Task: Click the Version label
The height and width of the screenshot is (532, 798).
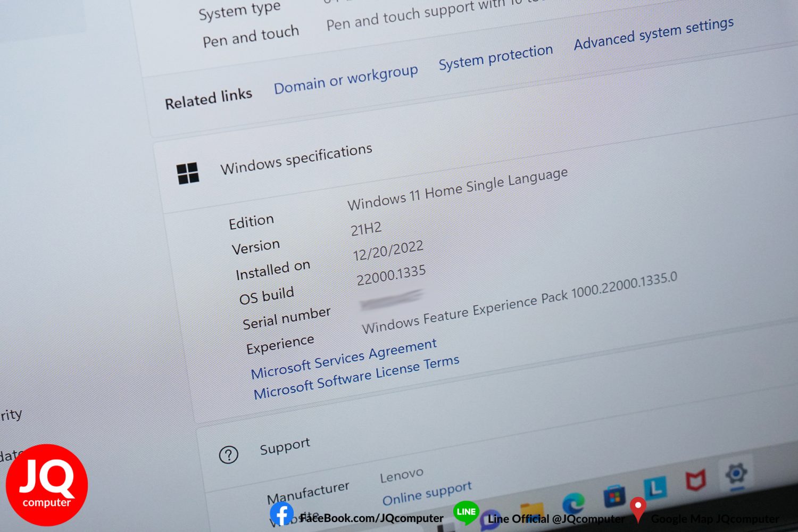Action: [x=256, y=246]
